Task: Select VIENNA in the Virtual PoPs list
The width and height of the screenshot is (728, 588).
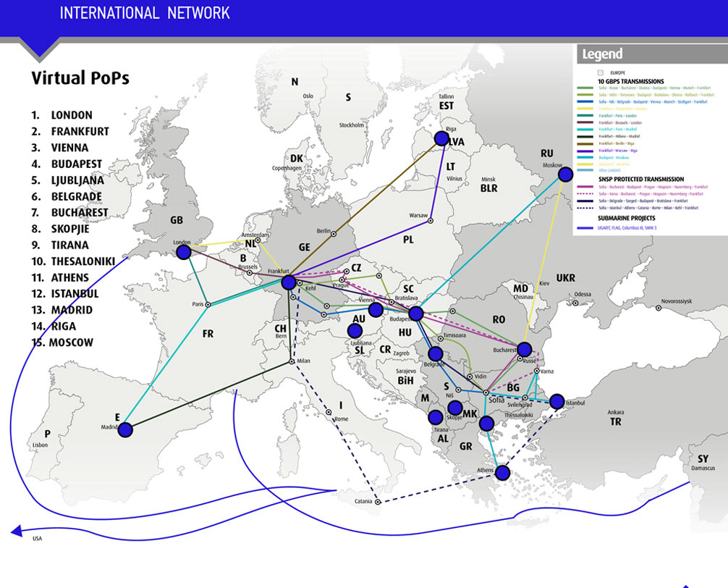Action: (69, 148)
